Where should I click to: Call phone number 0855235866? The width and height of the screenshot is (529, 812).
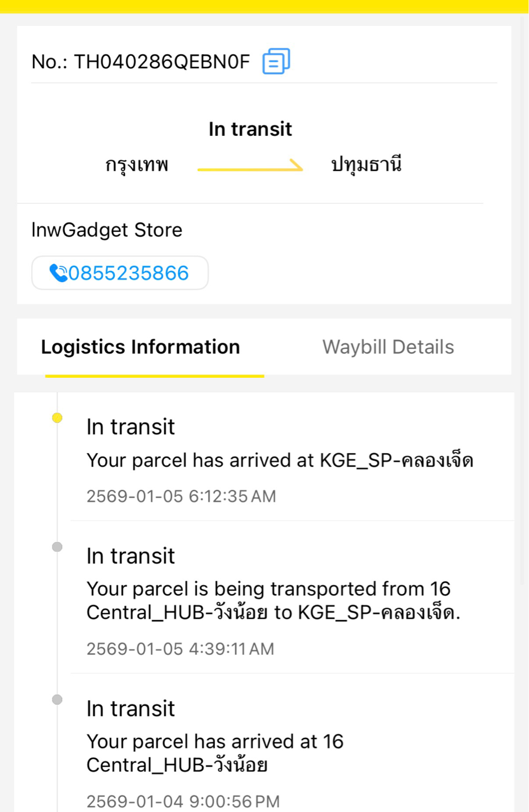click(128, 273)
